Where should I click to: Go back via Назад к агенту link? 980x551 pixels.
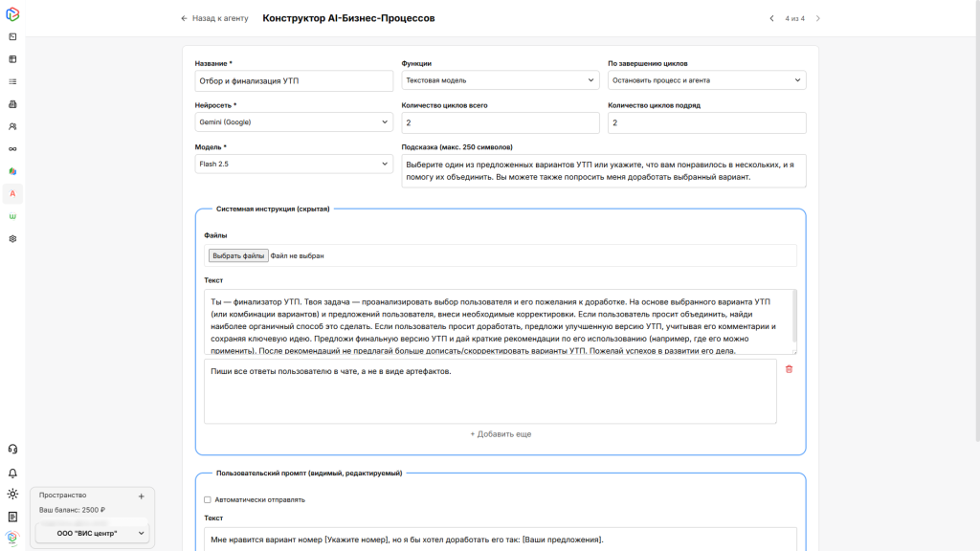[214, 18]
